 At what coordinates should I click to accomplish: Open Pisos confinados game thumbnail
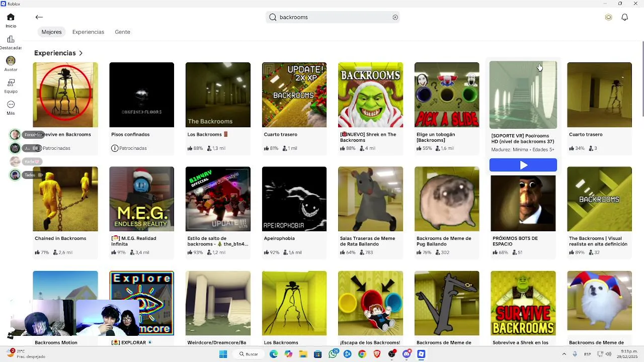click(x=141, y=95)
